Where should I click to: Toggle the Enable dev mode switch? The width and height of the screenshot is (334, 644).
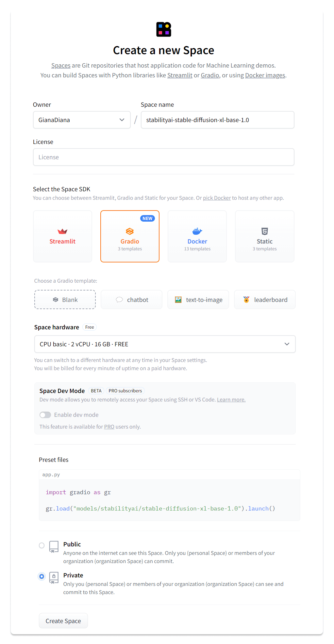pyautogui.click(x=45, y=415)
